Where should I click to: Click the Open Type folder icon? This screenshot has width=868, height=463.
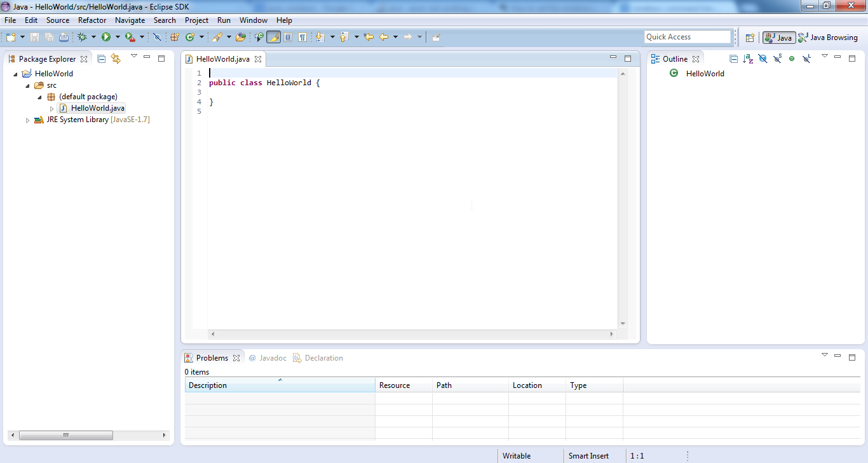[240, 38]
